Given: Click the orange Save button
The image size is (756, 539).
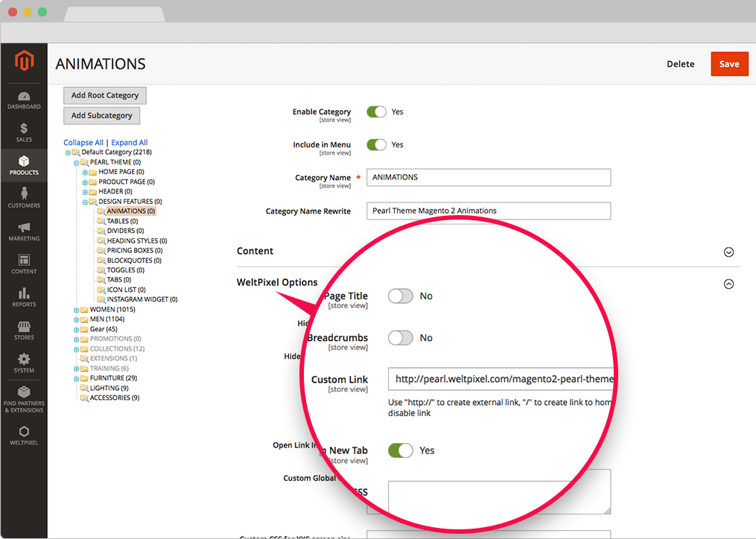Looking at the screenshot, I should pyautogui.click(x=729, y=64).
